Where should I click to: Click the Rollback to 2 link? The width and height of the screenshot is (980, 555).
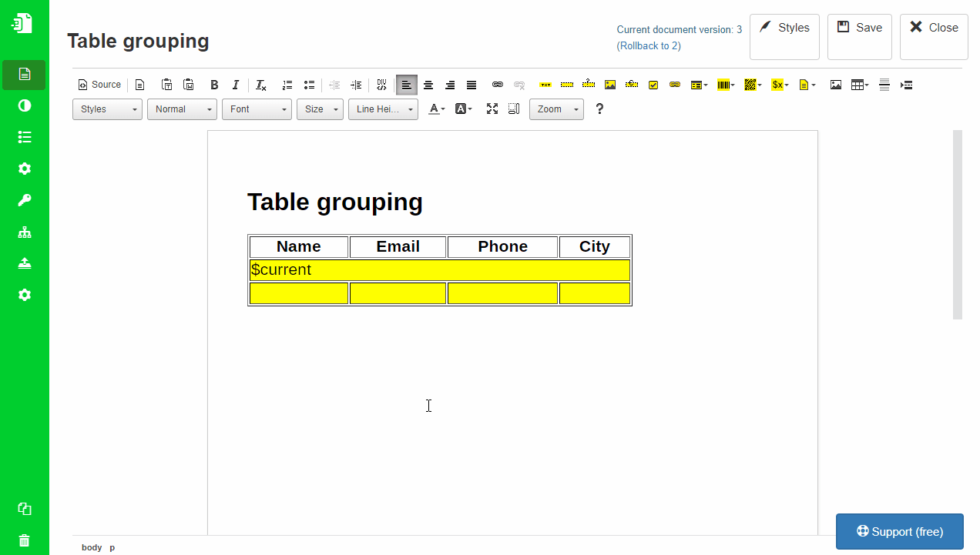point(649,45)
